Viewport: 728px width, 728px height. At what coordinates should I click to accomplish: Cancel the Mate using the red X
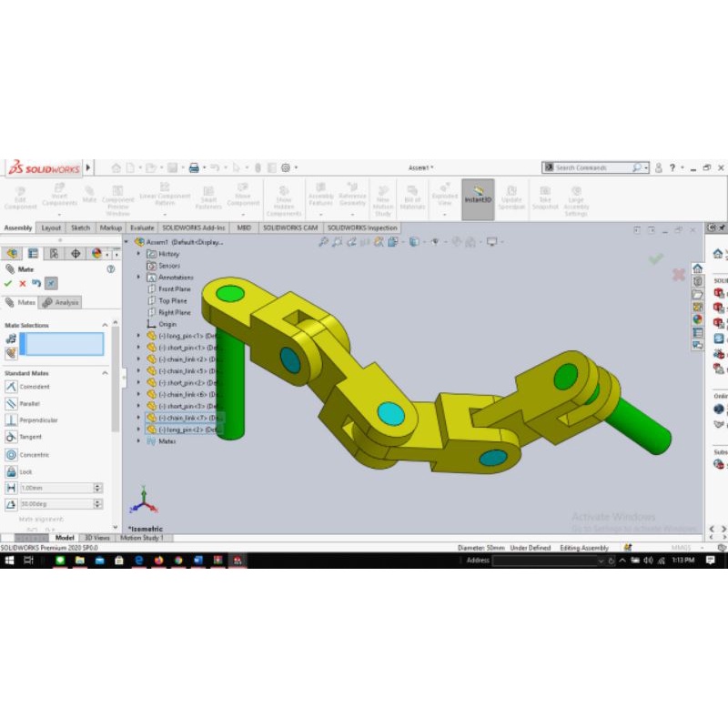tap(22, 283)
